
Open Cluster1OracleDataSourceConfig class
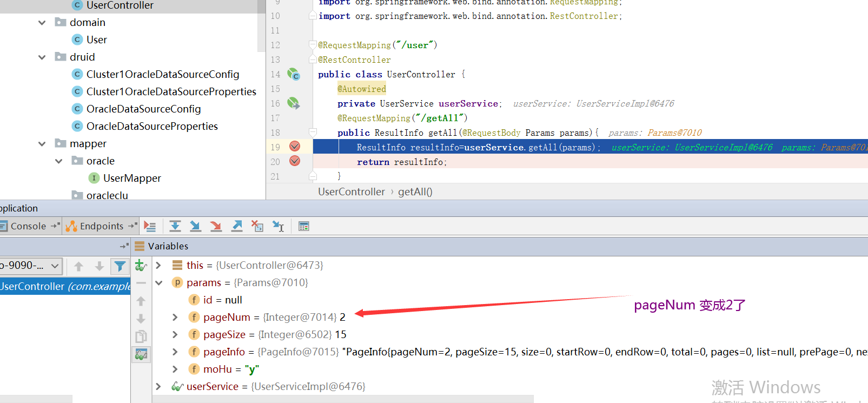[x=163, y=74]
